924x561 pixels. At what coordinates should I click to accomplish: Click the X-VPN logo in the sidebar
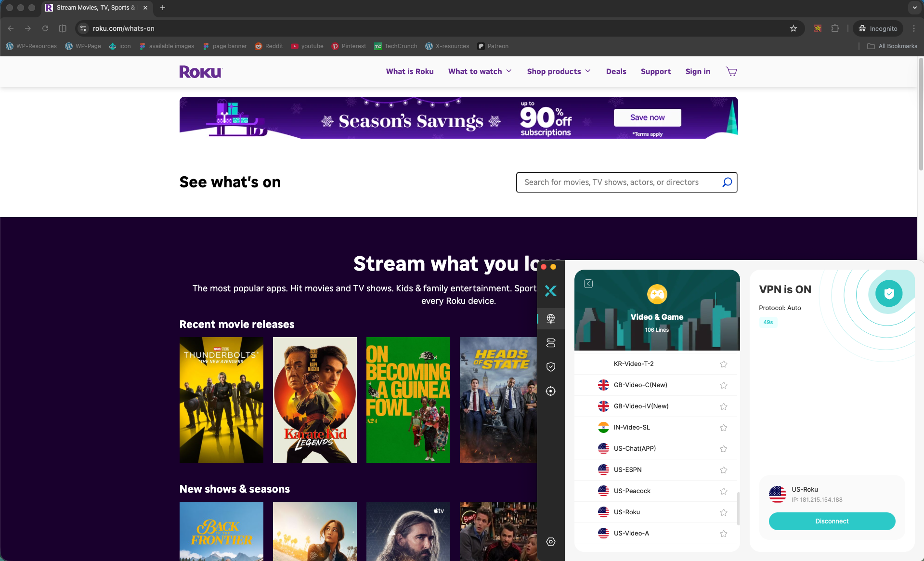550,290
